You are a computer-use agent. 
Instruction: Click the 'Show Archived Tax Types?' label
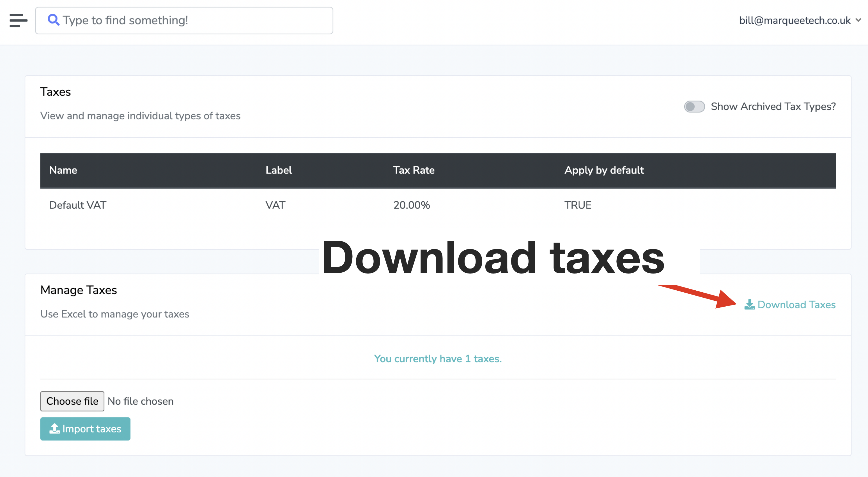pyautogui.click(x=773, y=106)
